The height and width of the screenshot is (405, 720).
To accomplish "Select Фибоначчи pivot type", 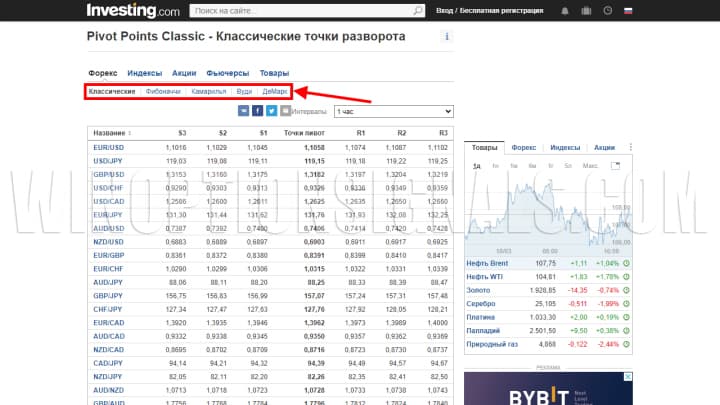I will click(x=163, y=91).
